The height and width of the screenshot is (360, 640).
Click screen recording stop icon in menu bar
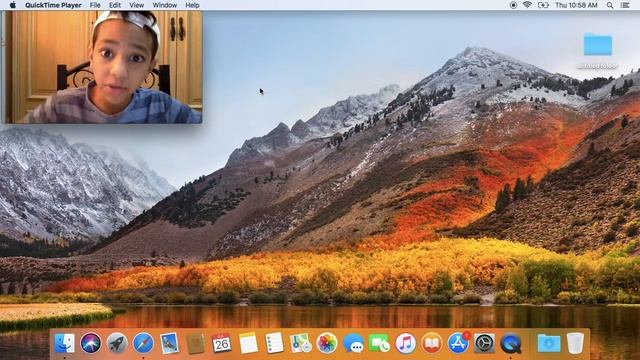(x=513, y=5)
